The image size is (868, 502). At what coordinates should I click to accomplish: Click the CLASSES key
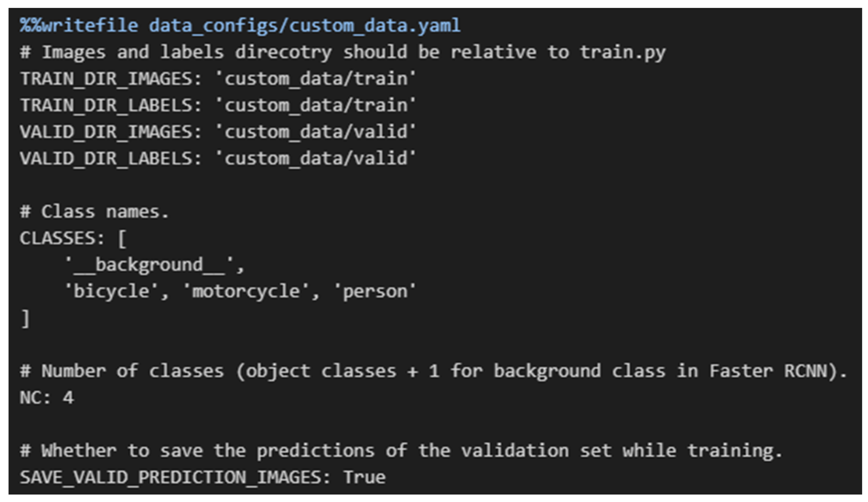pyautogui.click(x=57, y=238)
